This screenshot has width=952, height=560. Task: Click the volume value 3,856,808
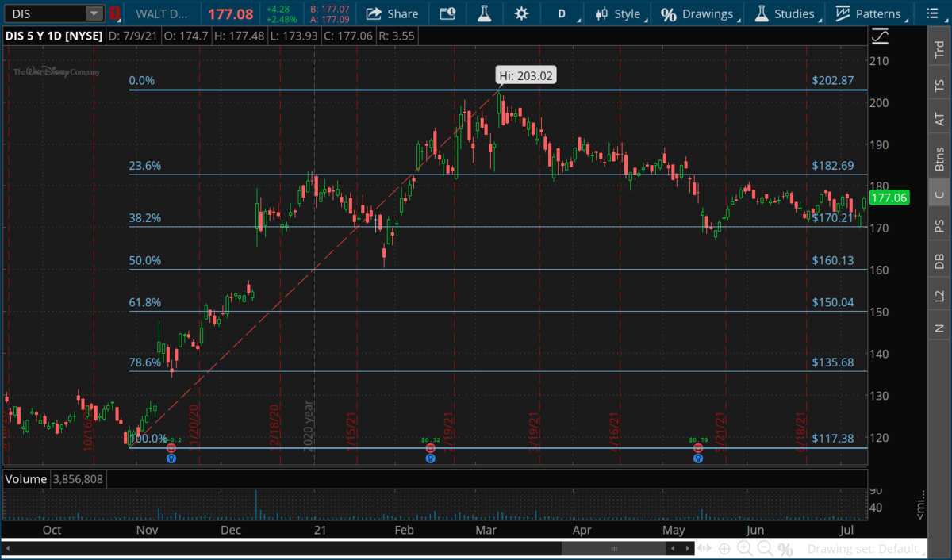pyautogui.click(x=77, y=479)
